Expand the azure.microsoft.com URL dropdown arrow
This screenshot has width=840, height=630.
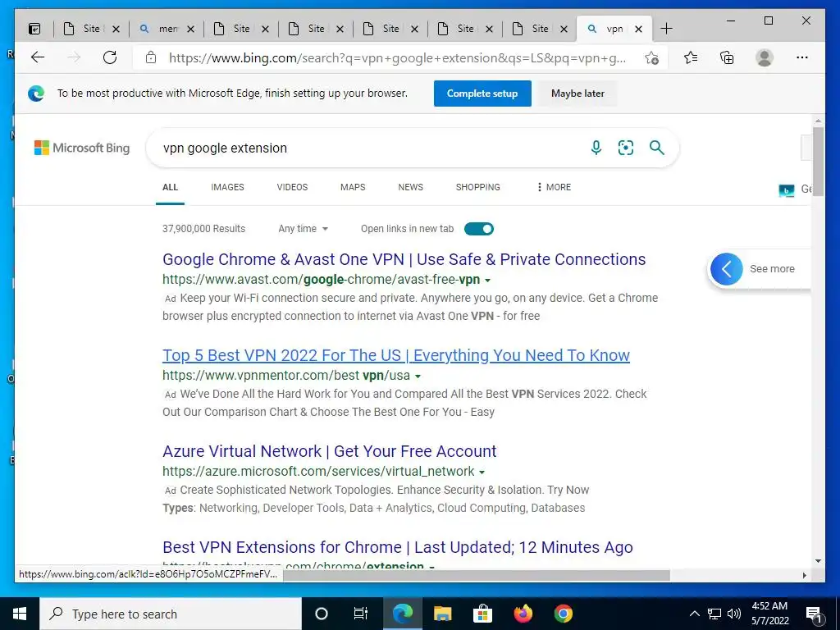(x=482, y=472)
